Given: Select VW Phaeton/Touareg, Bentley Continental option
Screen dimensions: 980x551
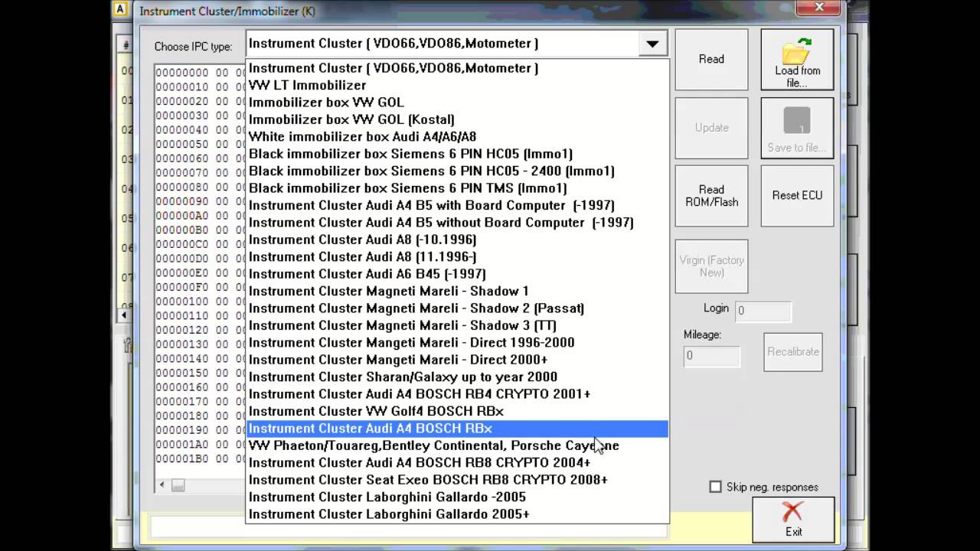Looking at the screenshot, I should click(457, 445).
